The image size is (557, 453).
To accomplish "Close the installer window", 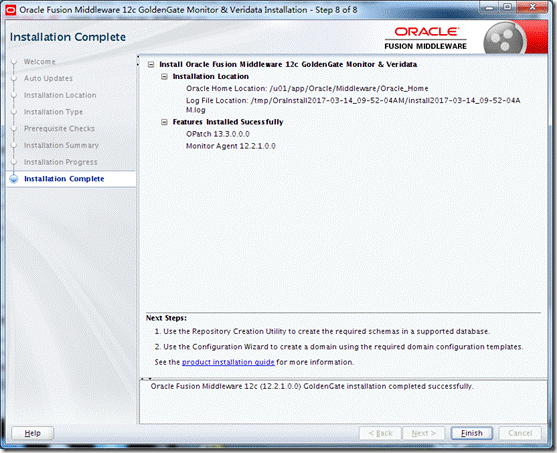I will [x=532, y=7].
